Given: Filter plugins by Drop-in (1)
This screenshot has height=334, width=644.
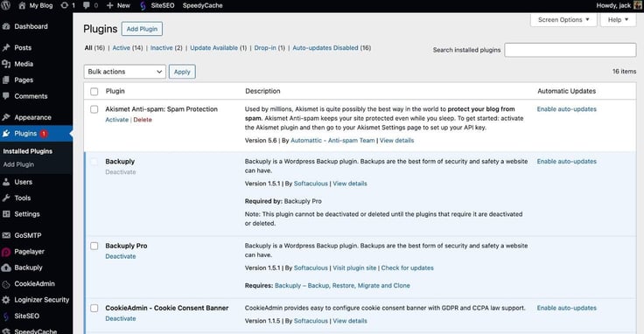Looking at the screenshot, I should click(269, 47).
